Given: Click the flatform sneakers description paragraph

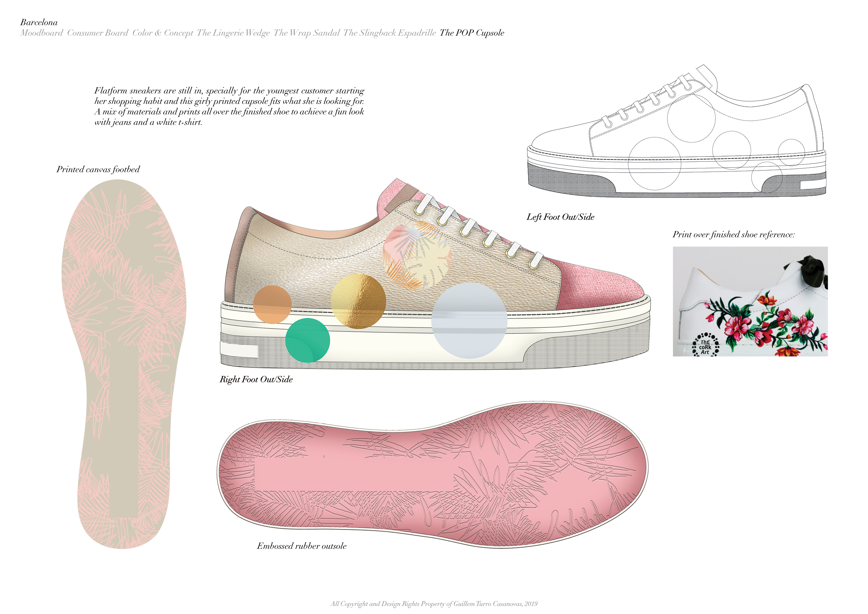Looking at the screenshot, I should pos(229,106).
